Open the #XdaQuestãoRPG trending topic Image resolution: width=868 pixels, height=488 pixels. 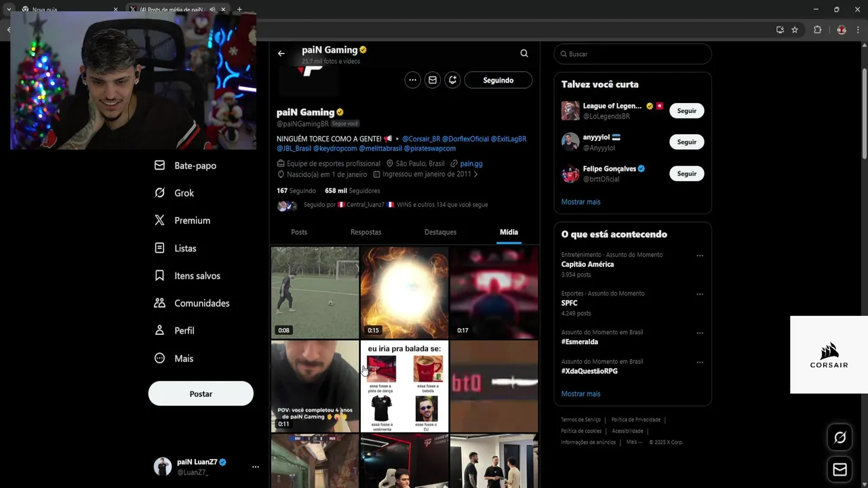tap(589, 371)
